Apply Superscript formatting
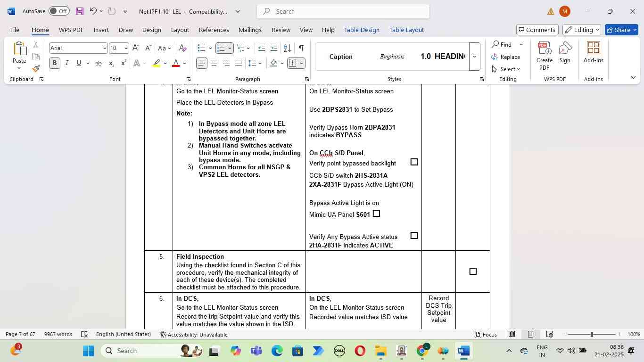 click(x=124, y=63)
